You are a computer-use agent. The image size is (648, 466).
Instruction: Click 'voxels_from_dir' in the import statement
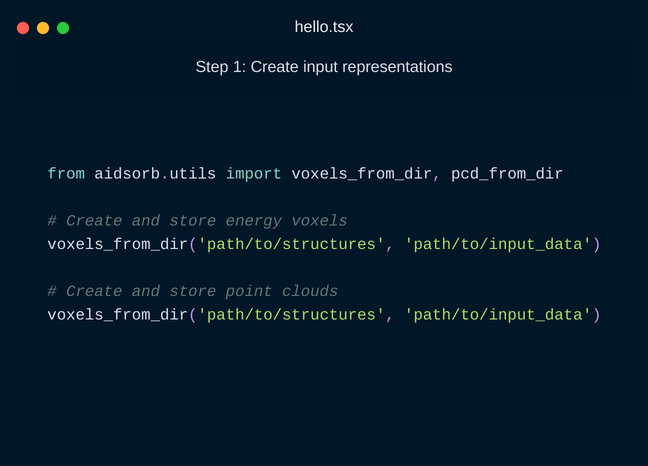361,174
